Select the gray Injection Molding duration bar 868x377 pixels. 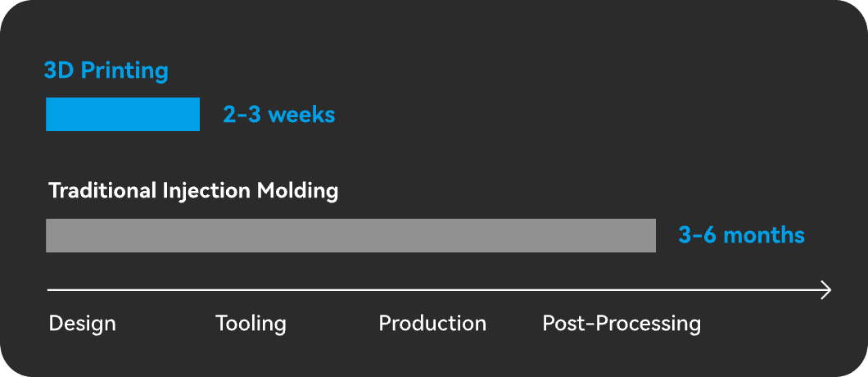pos(350,236)
